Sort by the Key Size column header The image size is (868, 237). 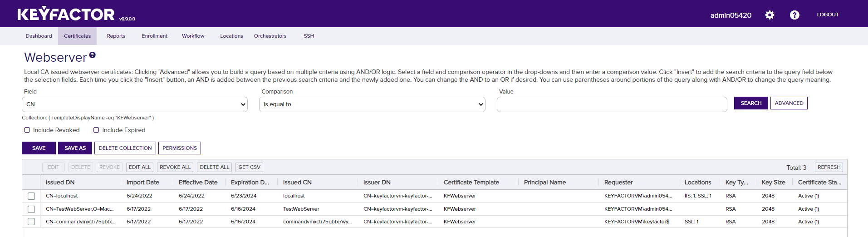coord(773,183)
